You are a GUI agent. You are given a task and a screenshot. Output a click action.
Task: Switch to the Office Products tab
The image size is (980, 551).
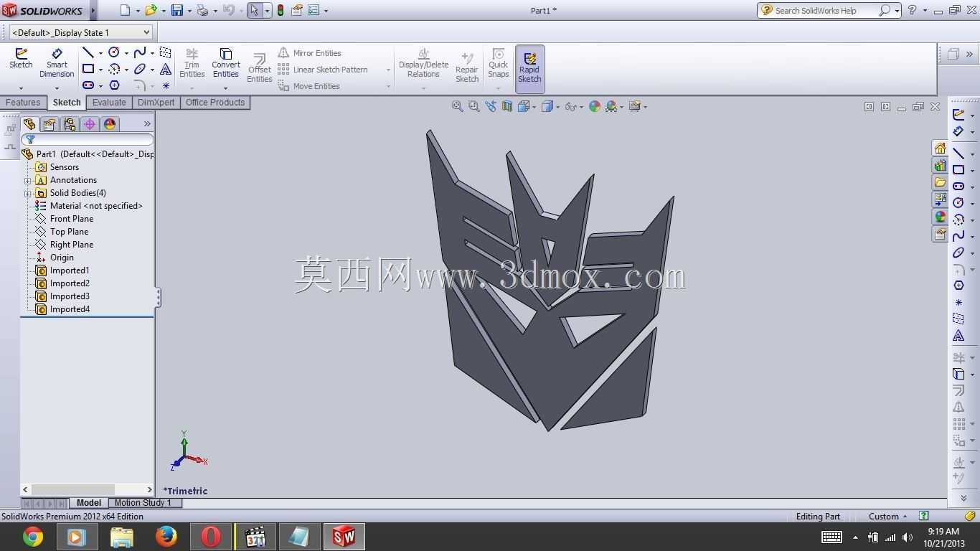215,103
